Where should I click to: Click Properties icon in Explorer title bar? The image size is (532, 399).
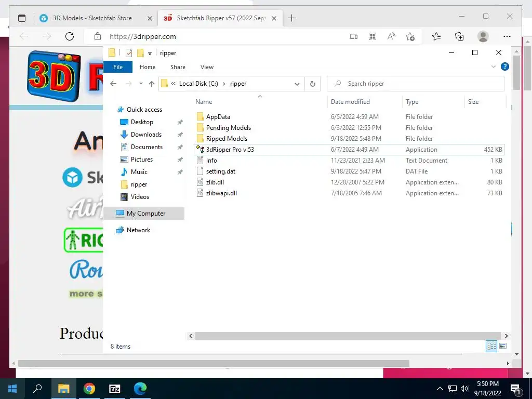click(129, 53)
